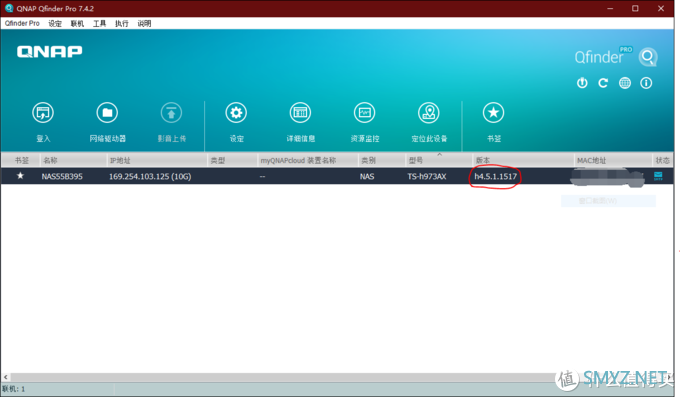Sort by myQNAPcloud 装置名称 column header
This screenshot has width=680, height=397.
click(307, 160)
